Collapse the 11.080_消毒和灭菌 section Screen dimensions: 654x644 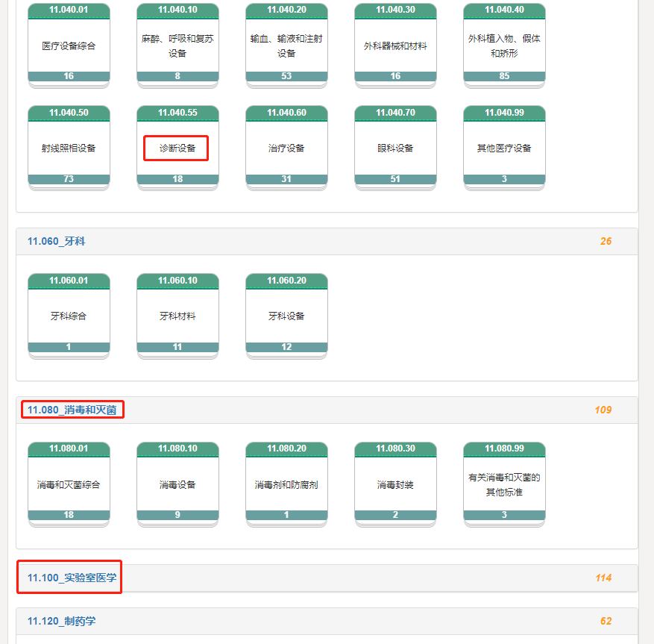72,410
